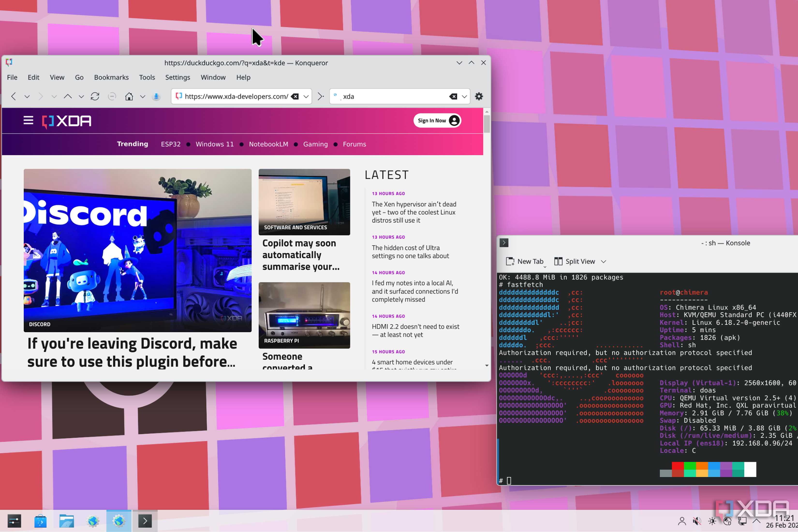798x532 pixels.
Task: Show hidden tray icons with the up arrow
Action: (x=756, y=521)
